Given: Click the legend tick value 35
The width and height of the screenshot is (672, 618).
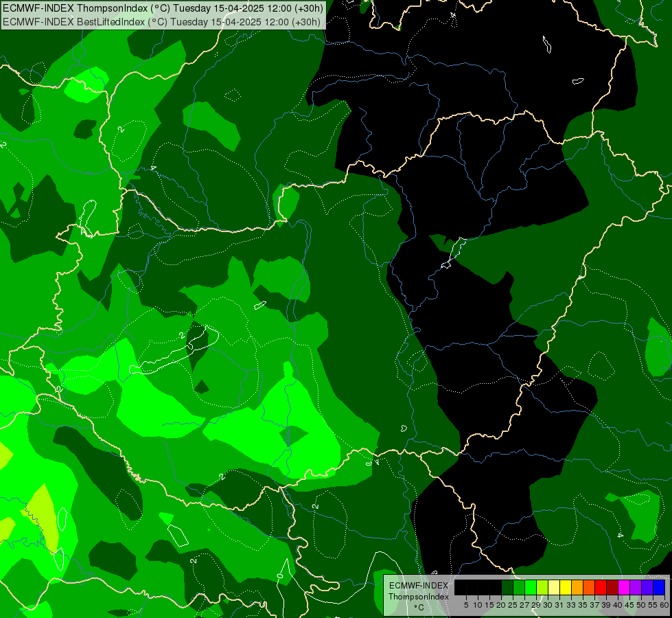Looking at the screenshot, I should click(583, 605).
